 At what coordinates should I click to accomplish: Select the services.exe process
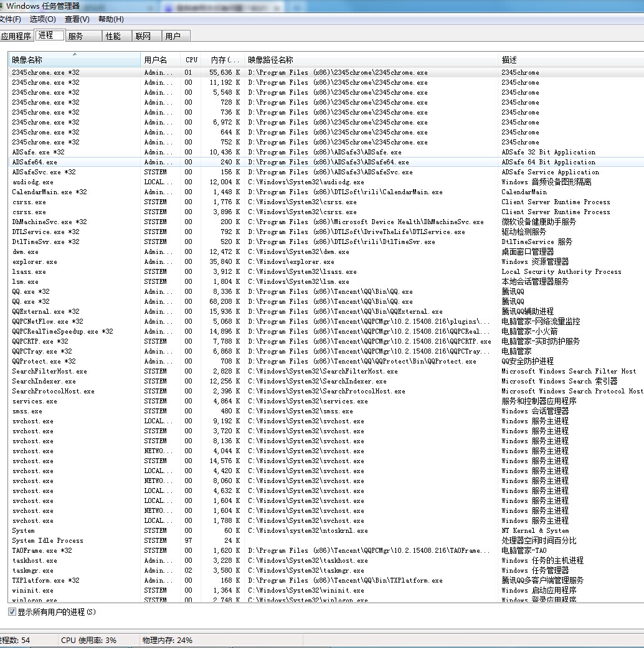click(326, 401)
